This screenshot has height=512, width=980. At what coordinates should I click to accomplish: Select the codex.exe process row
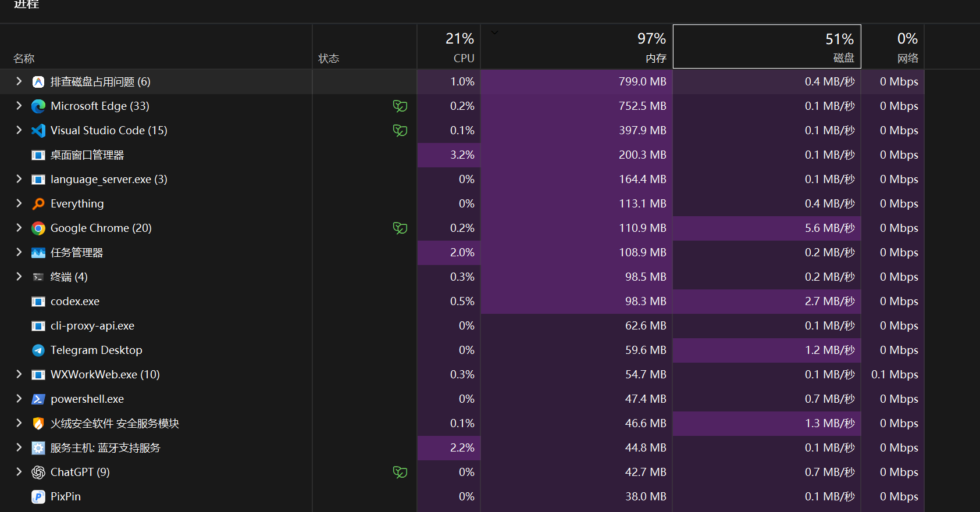462,302
